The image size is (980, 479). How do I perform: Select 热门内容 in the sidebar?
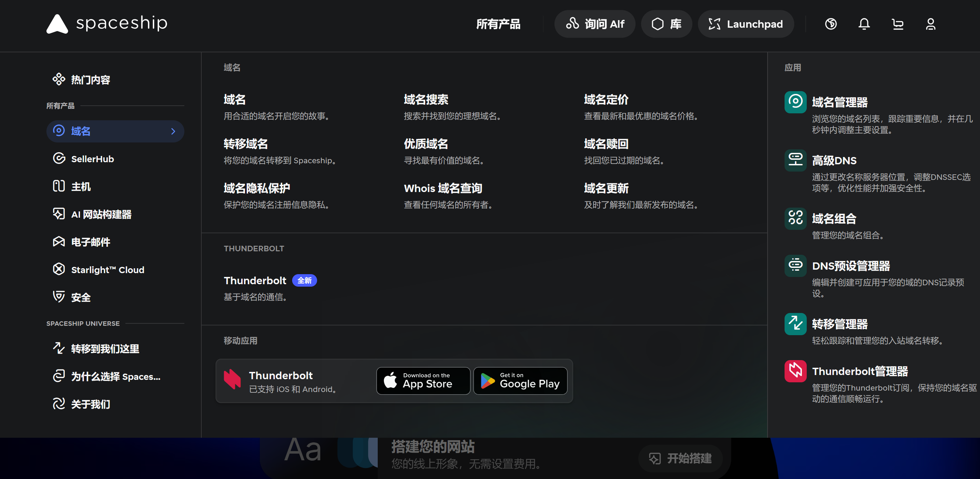[x=115, y=79]
